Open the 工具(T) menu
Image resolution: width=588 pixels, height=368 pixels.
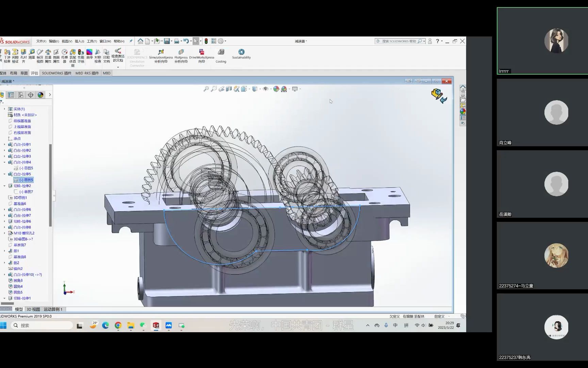[92, 41]
